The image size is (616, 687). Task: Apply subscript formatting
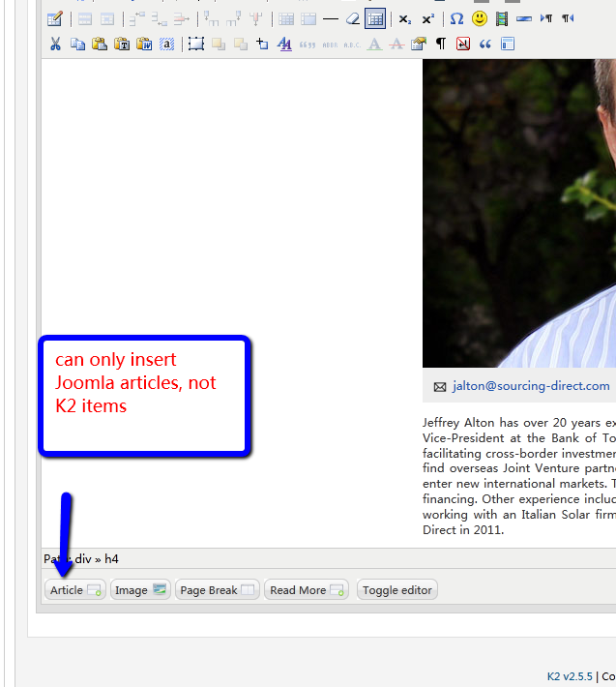click(x=405, y=18)
